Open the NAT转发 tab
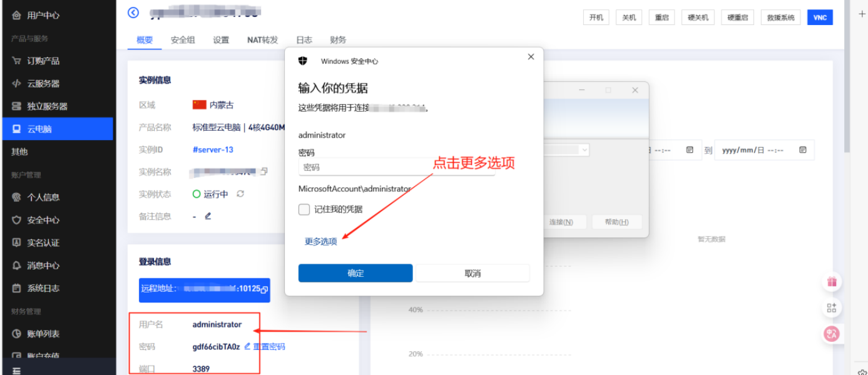This screenshot has height=375, width=868. (x=262, y=40)
